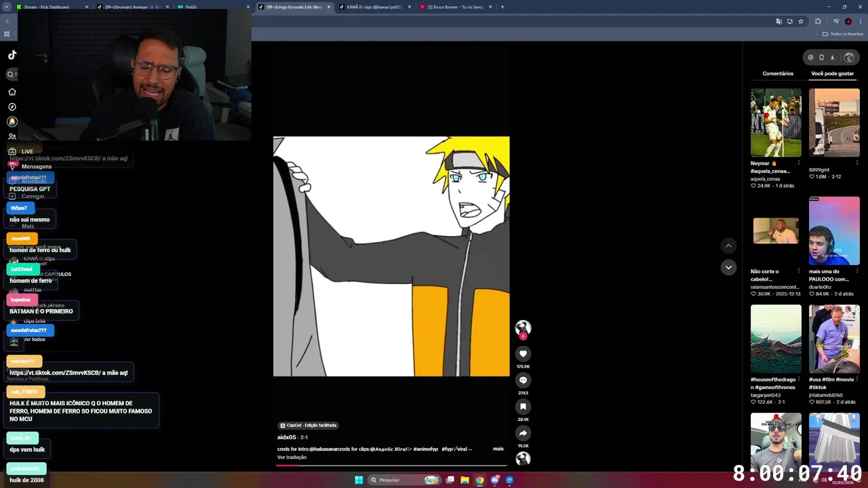Image resolution: width=868 pixels, height=488 pixels.
Task: Like the video with the heart icon
Action: click(523, 354)
